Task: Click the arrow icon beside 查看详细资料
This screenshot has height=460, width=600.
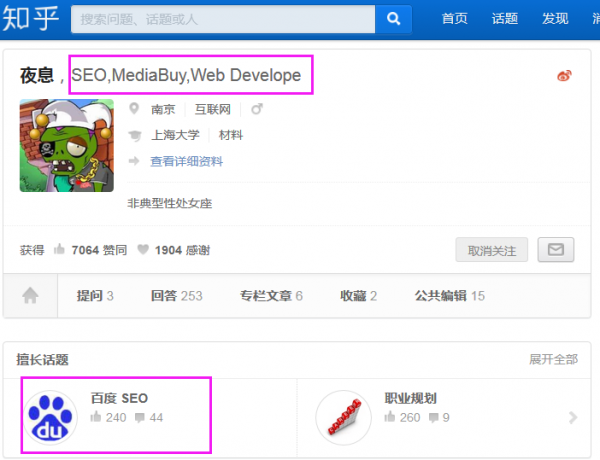Action: [x=134, y=161]
